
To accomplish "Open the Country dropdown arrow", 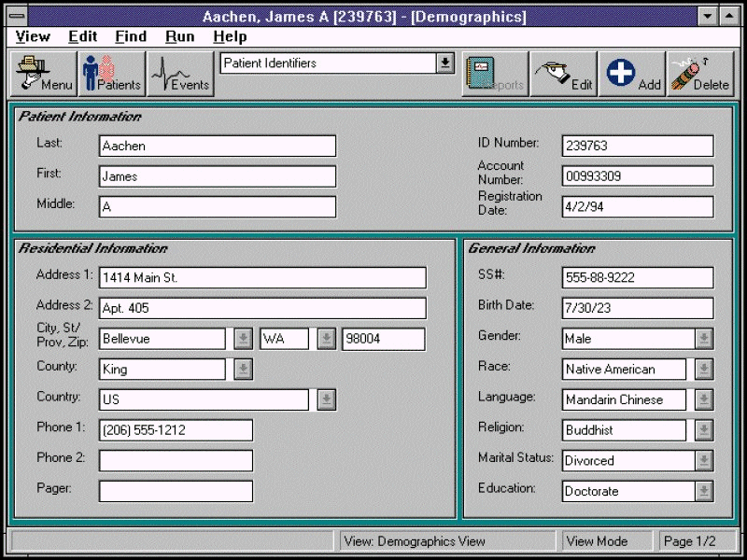I will [326, 399].
